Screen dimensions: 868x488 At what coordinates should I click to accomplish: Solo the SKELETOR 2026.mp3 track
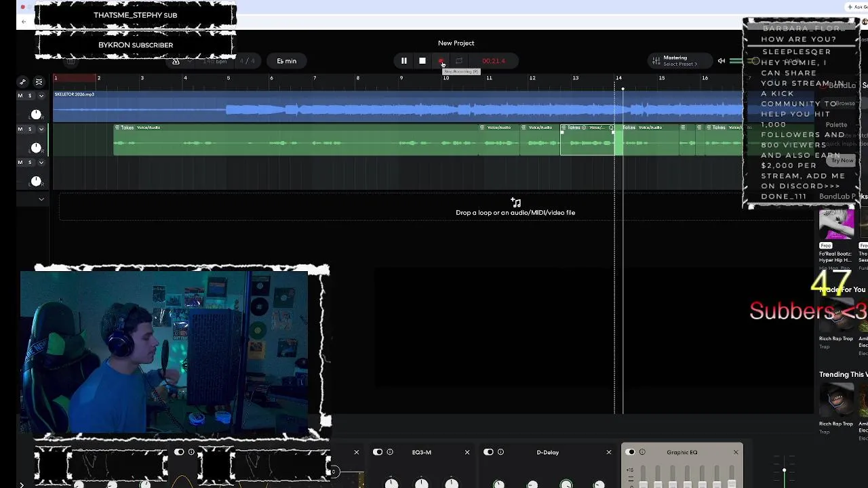(x=30, y=96)
